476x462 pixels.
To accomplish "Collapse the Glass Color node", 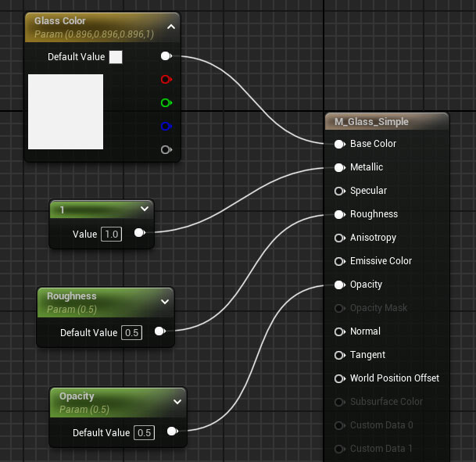I will [171, 27].
